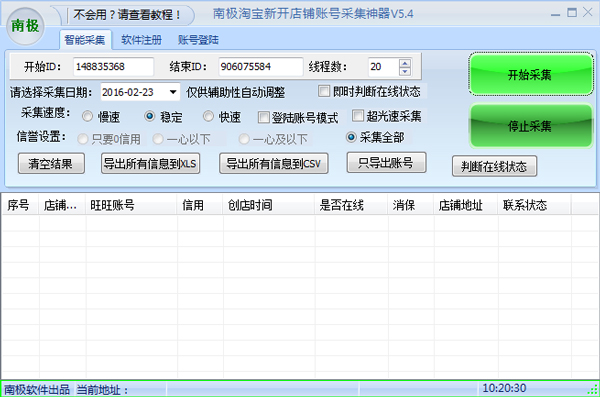Enable 即时判断在线状态 checkbox
This screenshot has width=600, height=397.
(324, 91)
